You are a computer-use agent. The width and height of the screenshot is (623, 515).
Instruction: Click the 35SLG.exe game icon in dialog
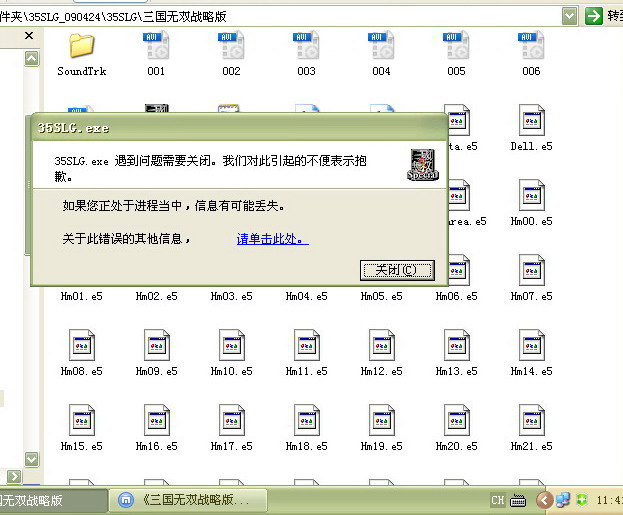point(423,165)
